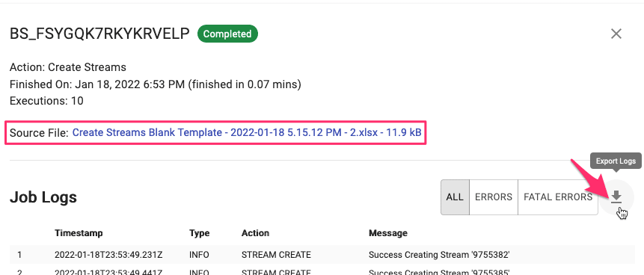Click the Export Logs download icon
Viewport: 644px width, 275px height.
[616, 197]
